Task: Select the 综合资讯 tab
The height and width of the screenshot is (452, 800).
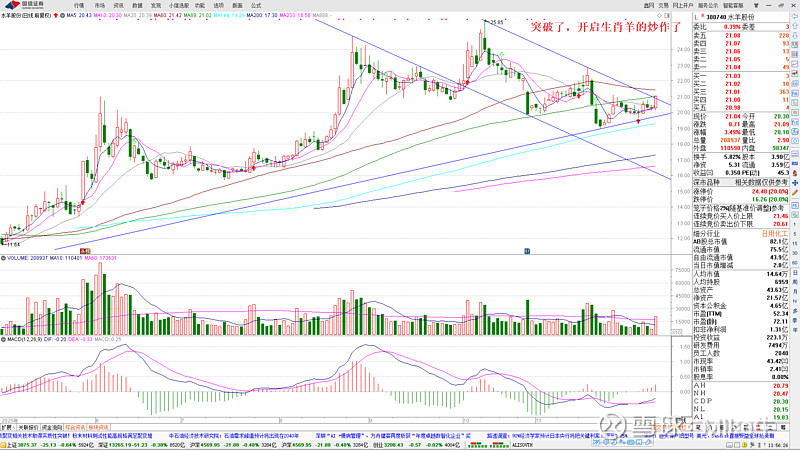Action: pos(75,428)
